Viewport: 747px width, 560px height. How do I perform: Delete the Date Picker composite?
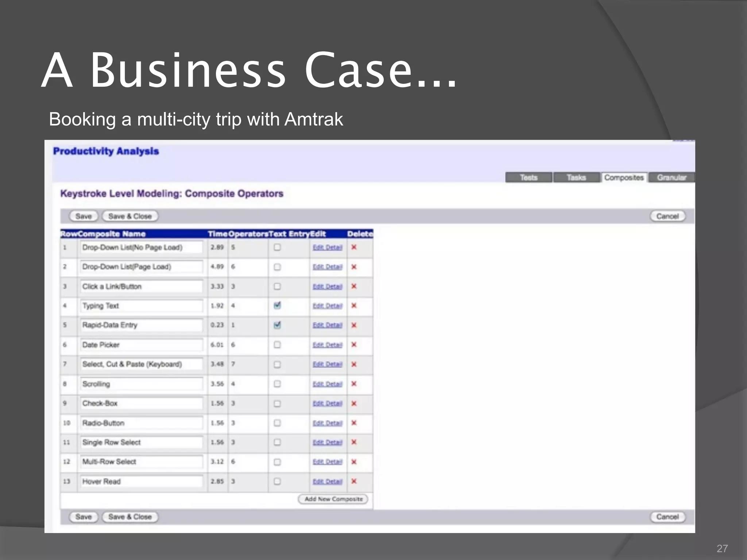[x=353, y=345]
